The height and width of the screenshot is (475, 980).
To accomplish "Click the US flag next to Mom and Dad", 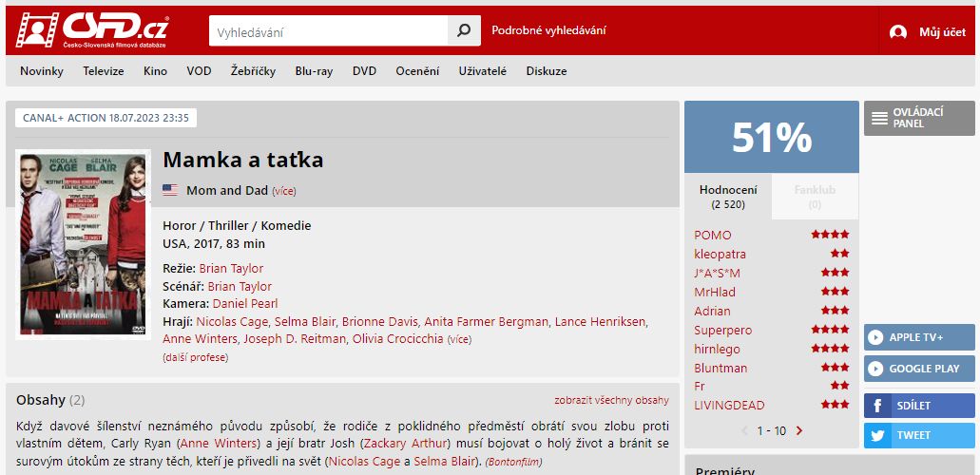I will (170, 191).
